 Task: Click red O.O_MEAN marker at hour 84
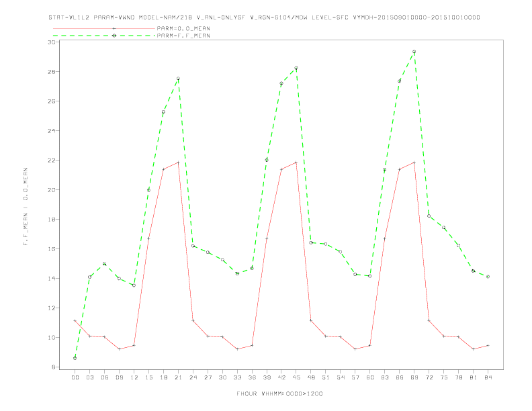488,346
